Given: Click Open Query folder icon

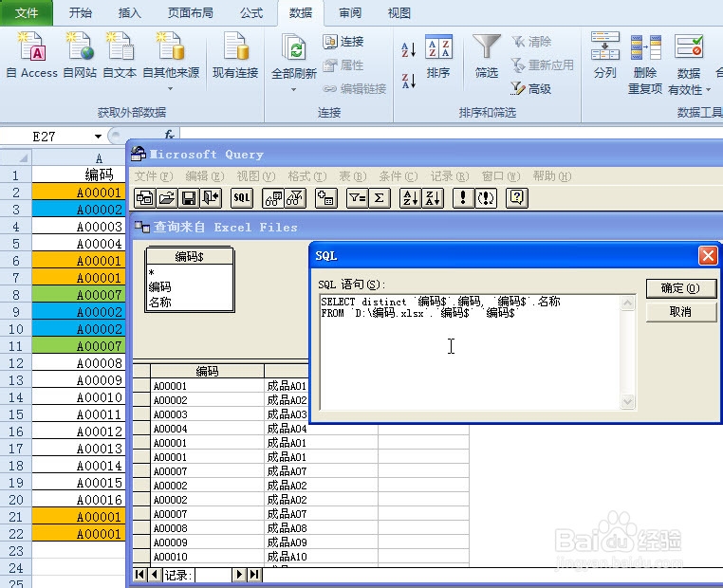Looking at the screenshot, I should point(167,198).
